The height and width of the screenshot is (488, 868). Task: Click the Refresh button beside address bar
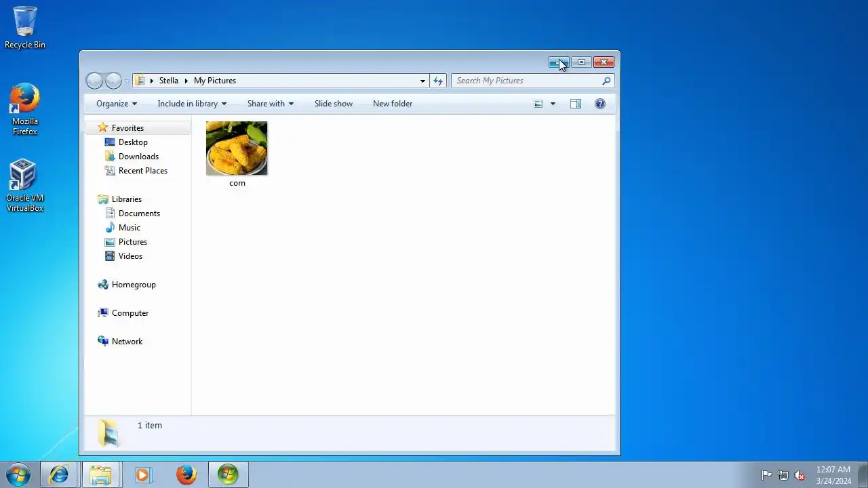[x=438, y=81]
